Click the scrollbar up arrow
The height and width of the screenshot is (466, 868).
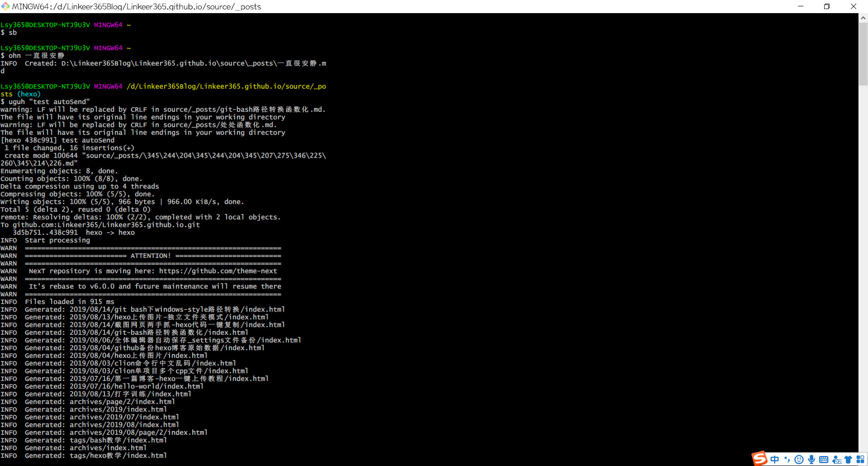(863, 18)
